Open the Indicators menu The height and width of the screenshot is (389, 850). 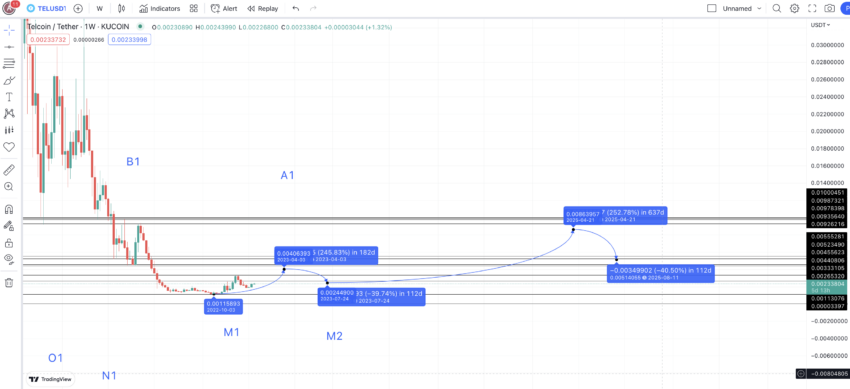coord(159,9)
